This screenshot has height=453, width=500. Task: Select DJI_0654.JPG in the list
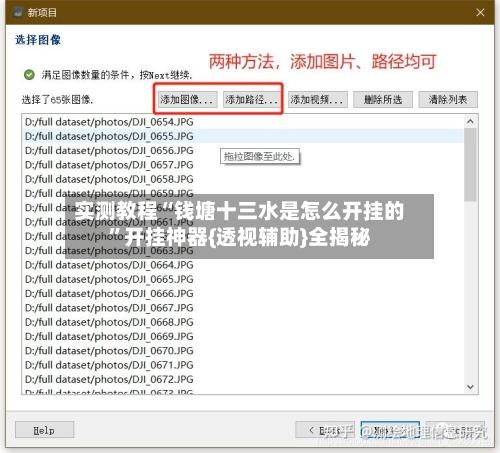243,122
